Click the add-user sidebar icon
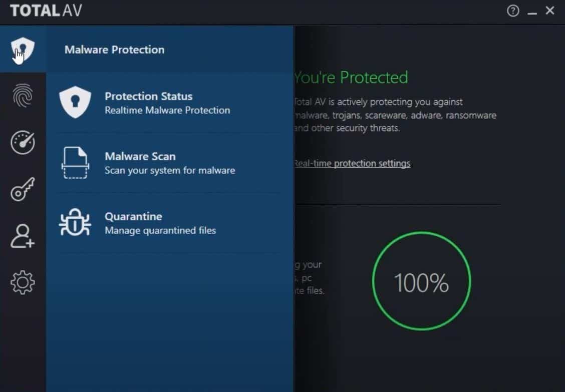This screenshot has width=565, height=392. [x=23, y=236]
